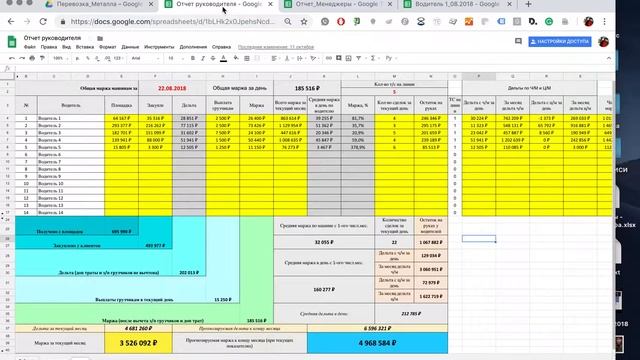Select the blue cell 4 968 584 ₽
640x360 pixels.
pyautogui.click(x=378, y=343)
